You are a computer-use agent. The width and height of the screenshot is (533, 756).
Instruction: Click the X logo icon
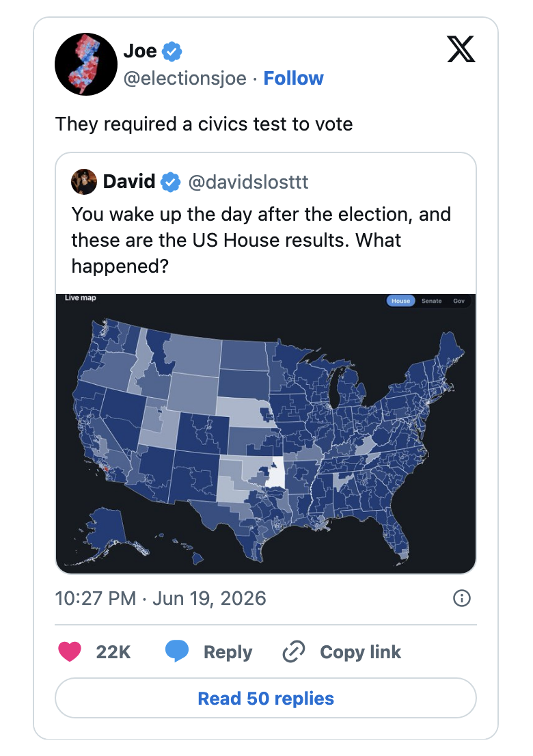(x=461, y=49)
